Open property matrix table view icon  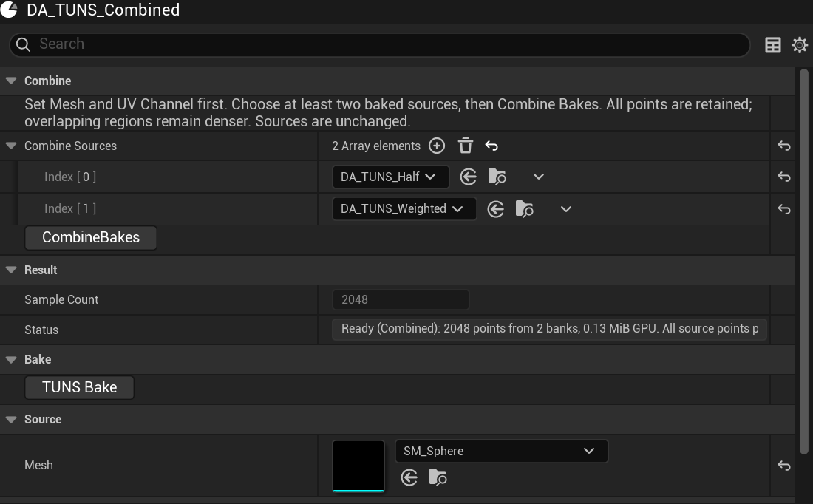(773, 45)
